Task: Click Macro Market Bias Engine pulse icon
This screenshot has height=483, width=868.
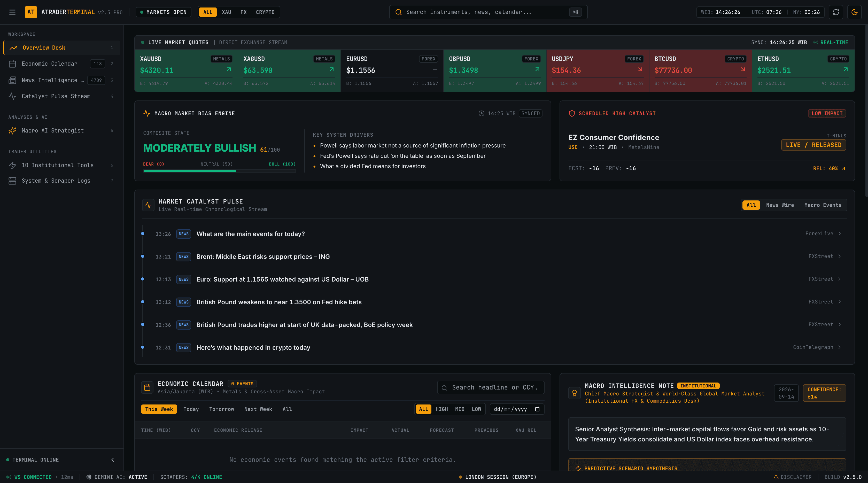Action: 146,113
